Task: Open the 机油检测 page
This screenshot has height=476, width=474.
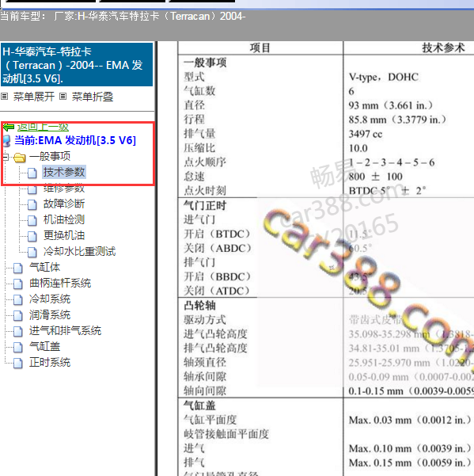Action: (x=64, y=219)
